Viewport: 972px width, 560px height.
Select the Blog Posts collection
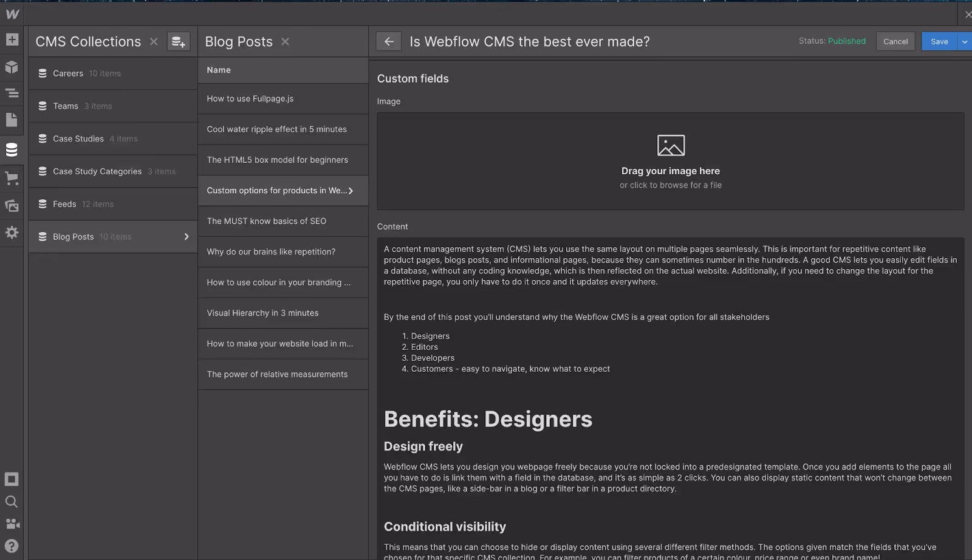[x=113, y=237]
